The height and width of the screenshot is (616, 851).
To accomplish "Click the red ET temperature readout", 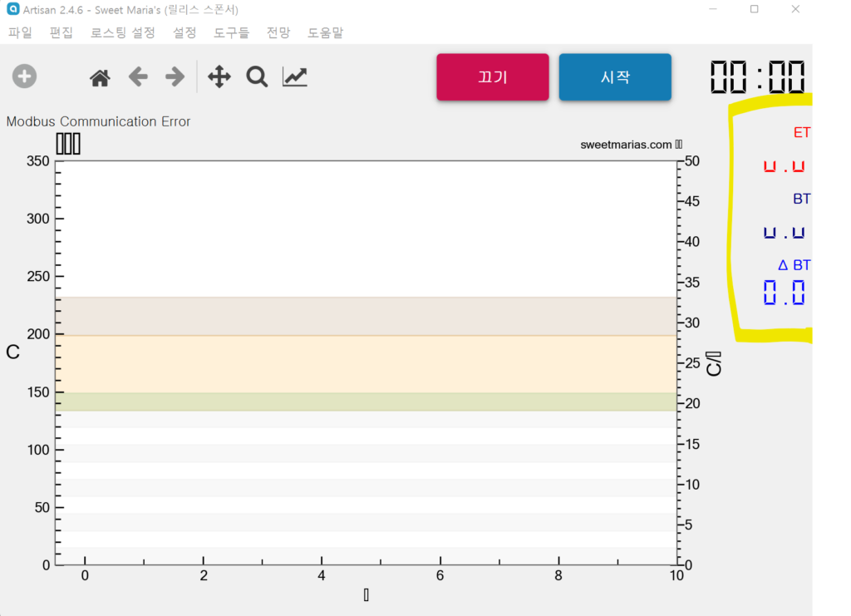I will click(x=784, y=165).
